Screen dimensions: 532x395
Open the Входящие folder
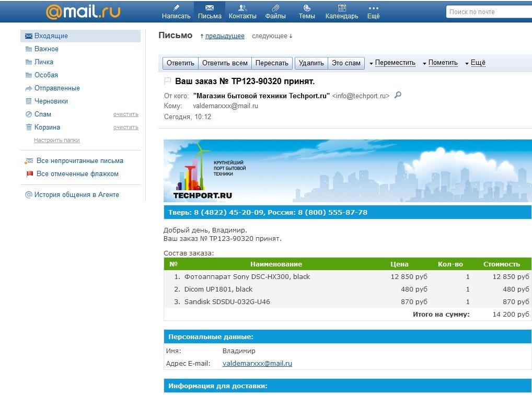[x=80, y=36]
